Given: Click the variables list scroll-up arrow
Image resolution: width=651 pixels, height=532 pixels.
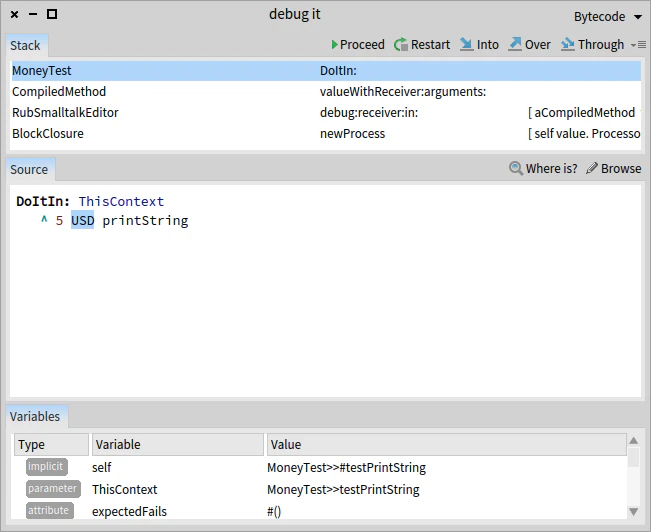Looking at the screenshot, I should [634, 441].
